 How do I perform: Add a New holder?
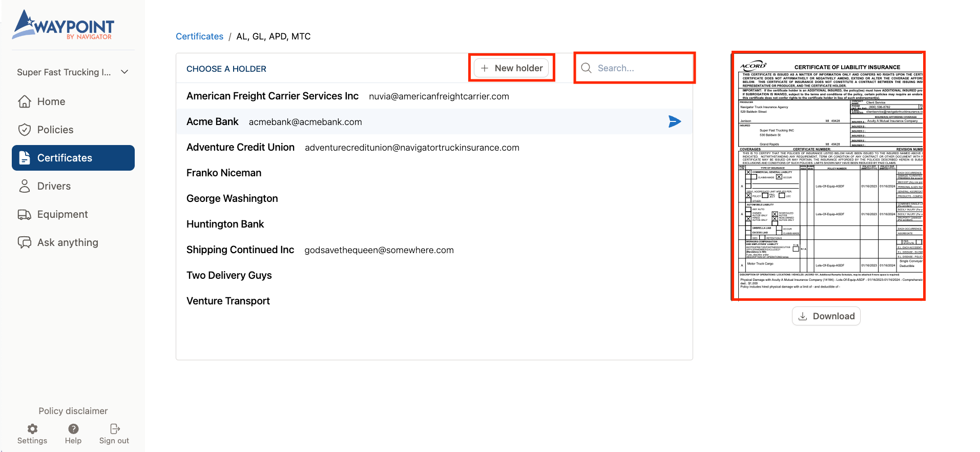click(511, 68)
